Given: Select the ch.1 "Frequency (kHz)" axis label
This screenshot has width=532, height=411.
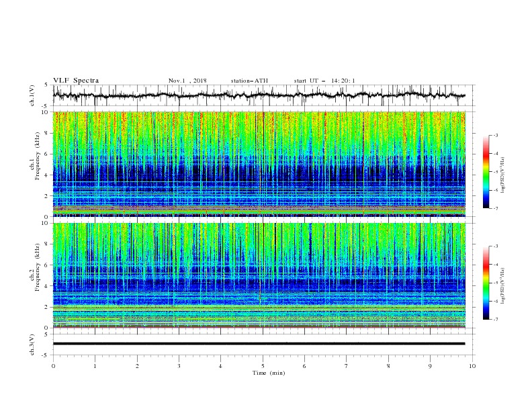Looking at the screenshot, I should (38, 156).
